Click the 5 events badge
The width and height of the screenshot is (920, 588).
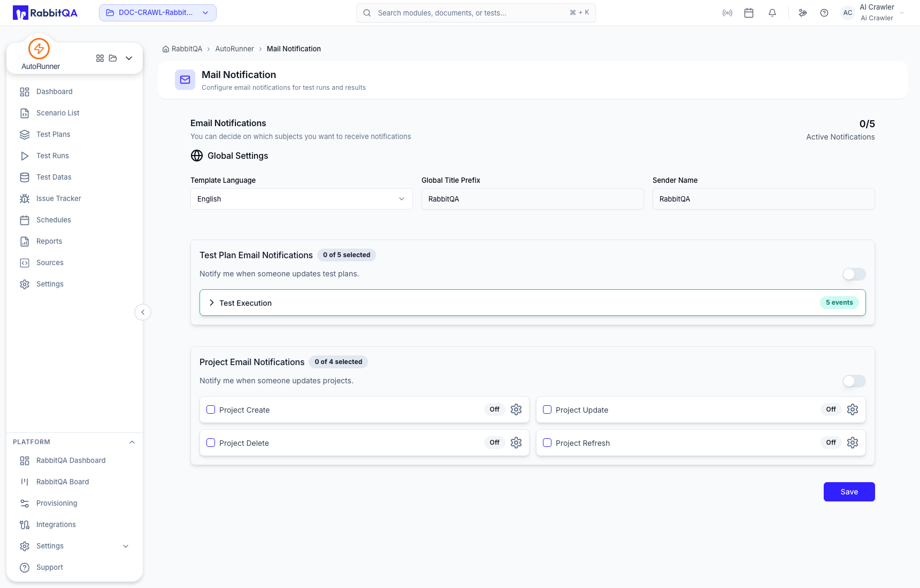click(839, 303)
